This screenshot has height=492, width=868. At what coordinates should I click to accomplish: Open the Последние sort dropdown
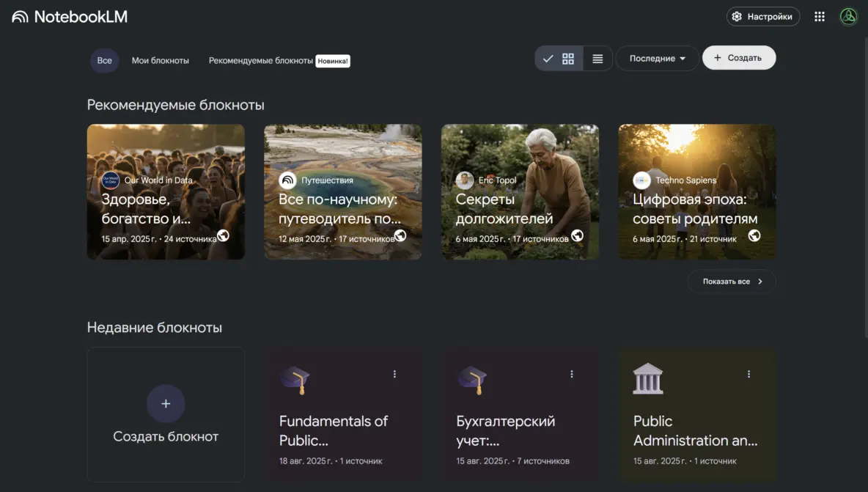coord(657,59)
